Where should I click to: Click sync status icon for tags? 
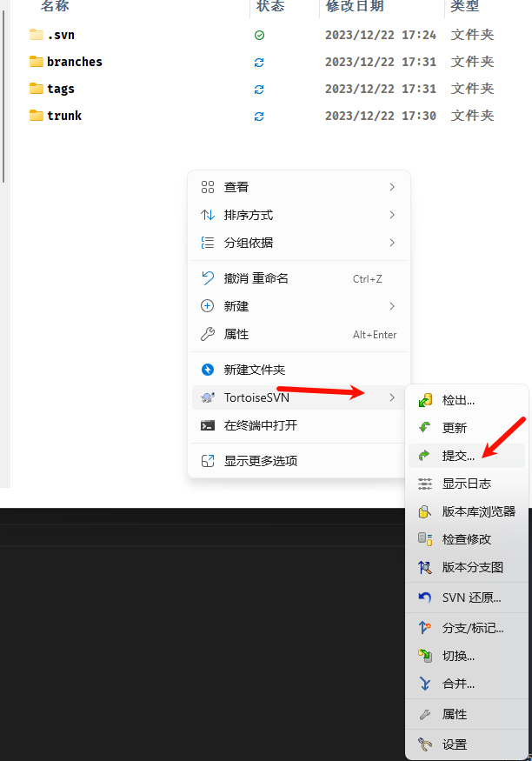click(259, 90)
